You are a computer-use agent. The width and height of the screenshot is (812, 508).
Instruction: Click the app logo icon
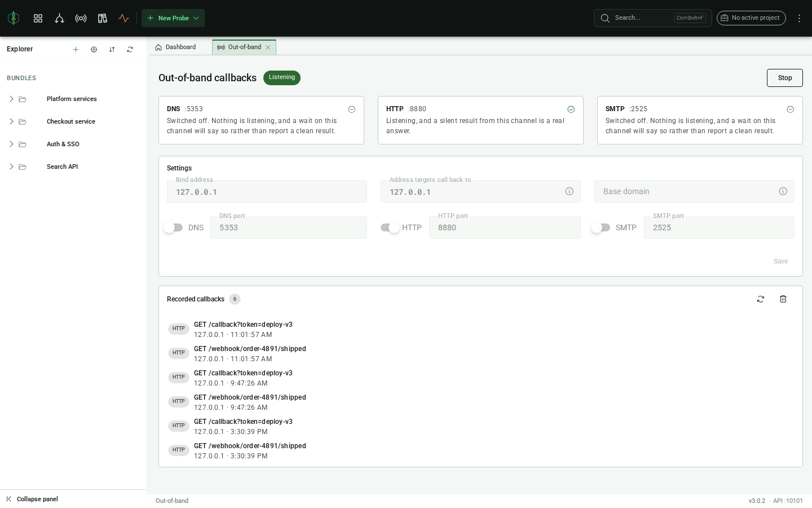click(14, 18)
